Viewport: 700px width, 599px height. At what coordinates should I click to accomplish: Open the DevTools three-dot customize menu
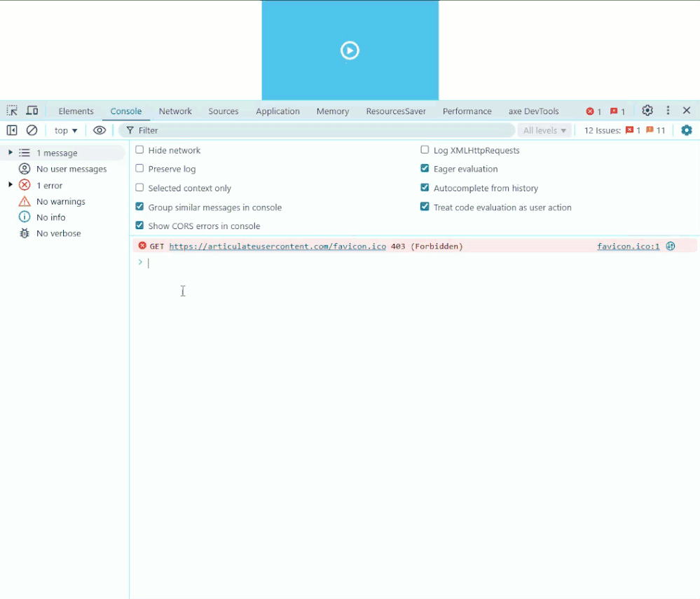(x=668, y=110)
